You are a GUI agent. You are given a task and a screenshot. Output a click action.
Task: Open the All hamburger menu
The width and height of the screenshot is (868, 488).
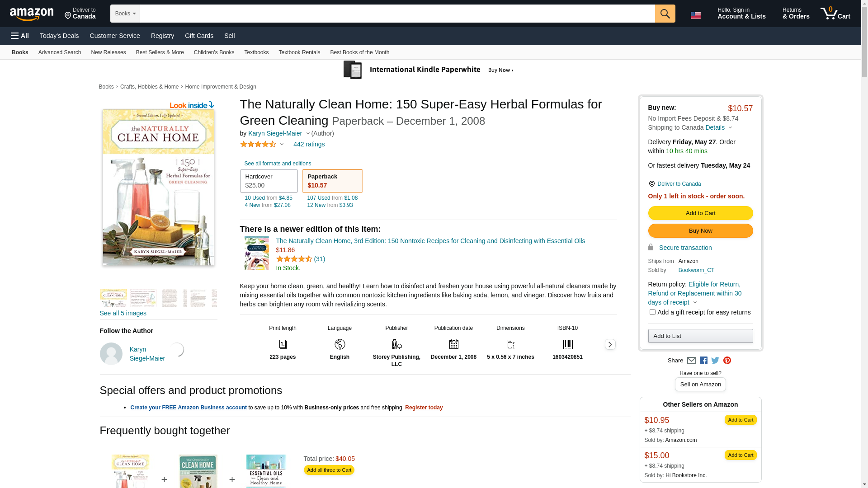(x=20, y=36)
